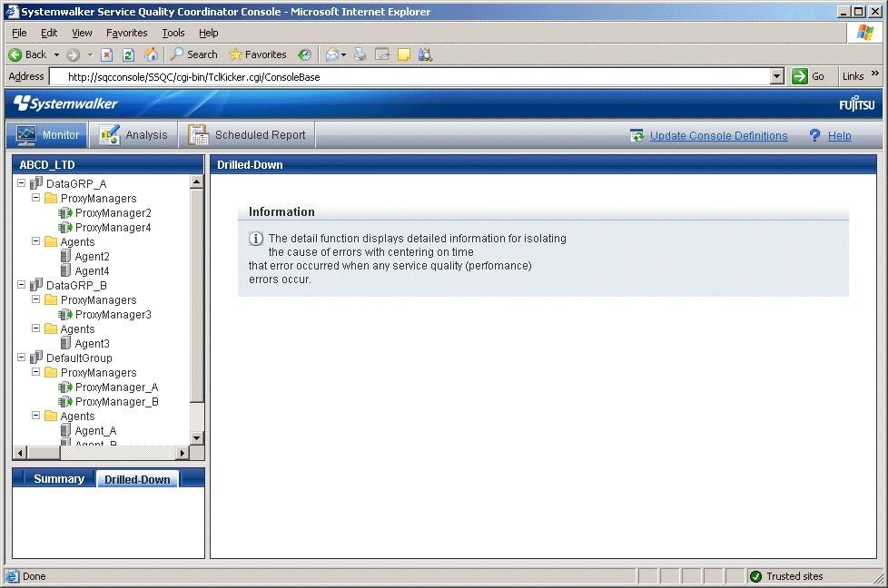This screenshot has width=888, height=588.
Task: Collapse ProxyManagers folder under DefaultGroup
Action: tap(35, 372)
